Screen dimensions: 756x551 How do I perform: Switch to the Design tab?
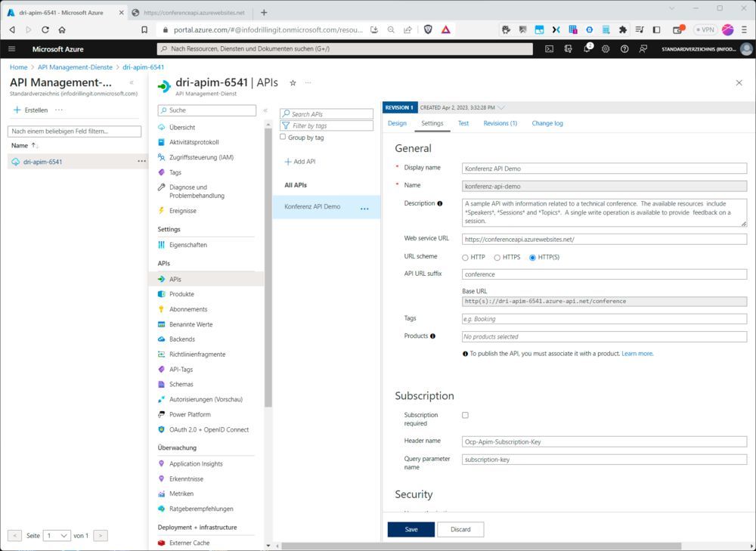coord(397,123)
